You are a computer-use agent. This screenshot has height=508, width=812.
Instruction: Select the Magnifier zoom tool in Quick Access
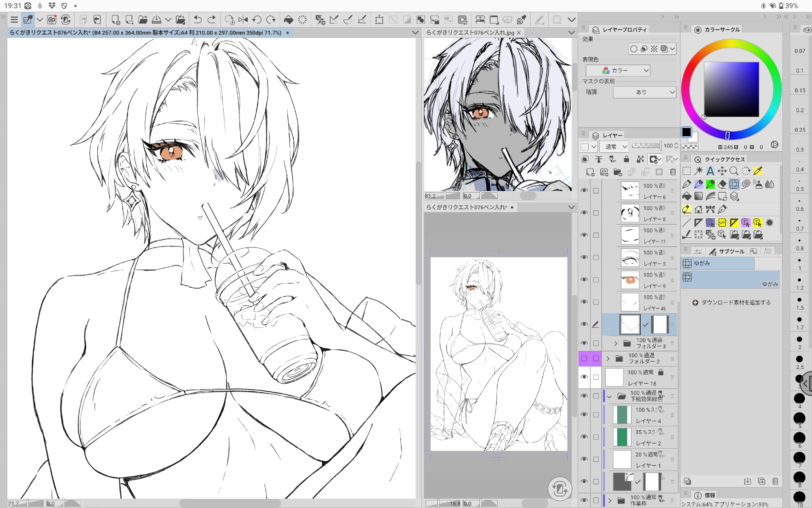coord(734,171)
